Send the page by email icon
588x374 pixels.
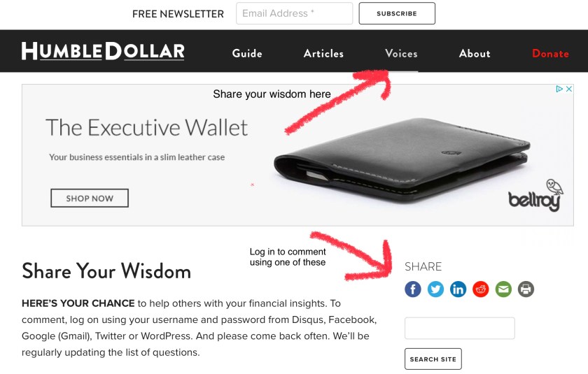pyautogui.click(x=503, y=289)
